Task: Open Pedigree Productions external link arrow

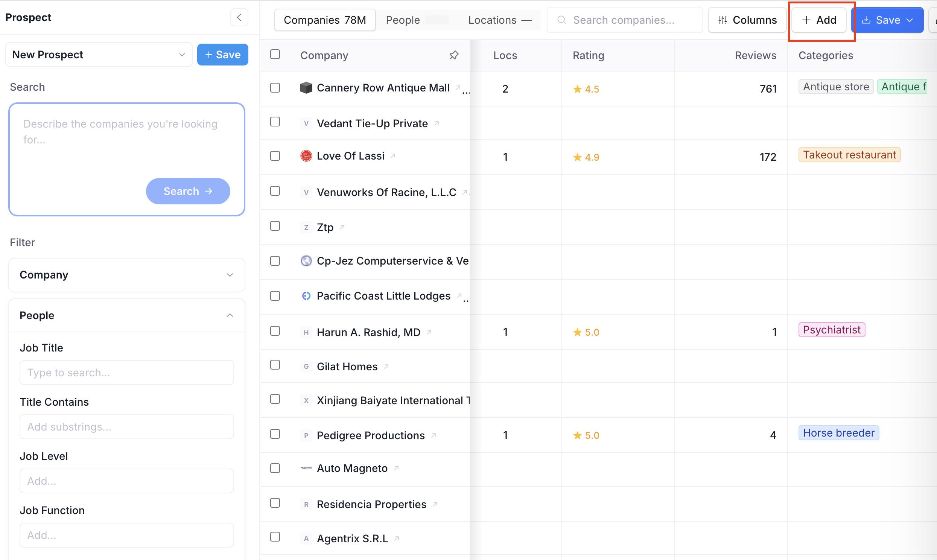Action: pyautogui.click(x=434, y=435)
